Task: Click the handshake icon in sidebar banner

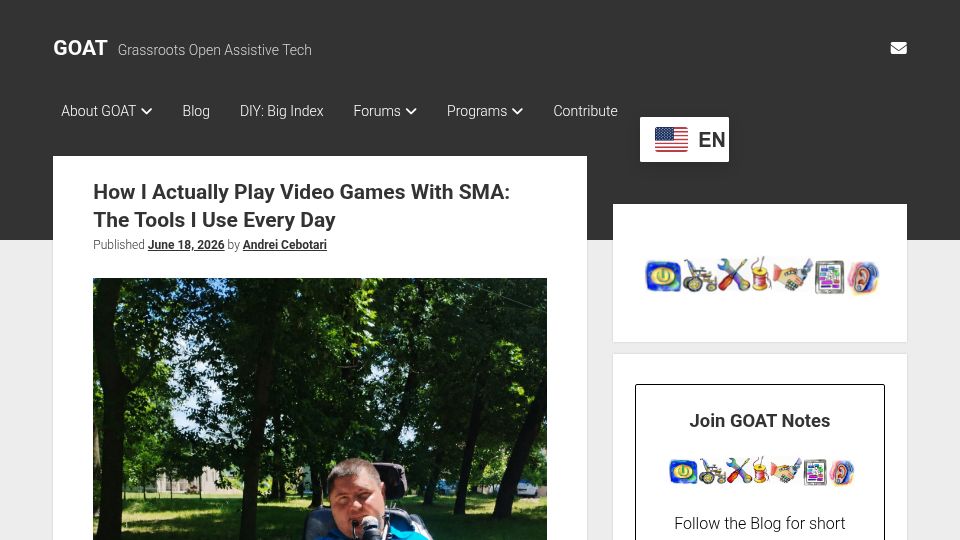Action: click(x=792, y=275)
